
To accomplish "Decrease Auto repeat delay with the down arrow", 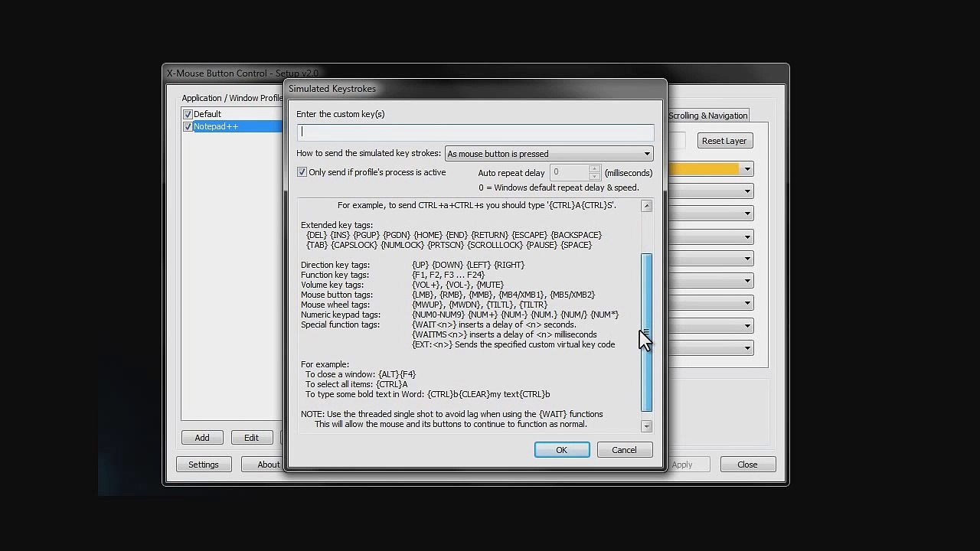I will [594, 176].
